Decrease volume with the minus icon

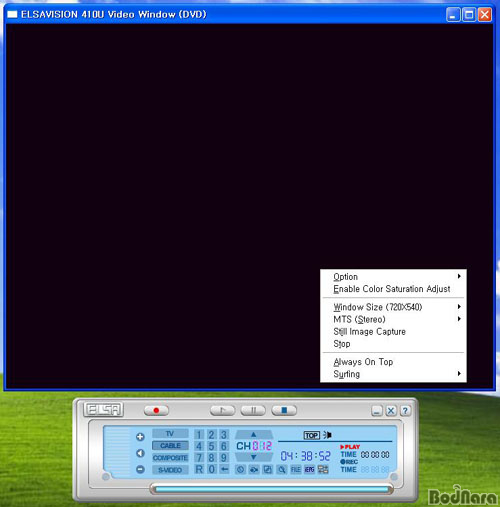140,469
